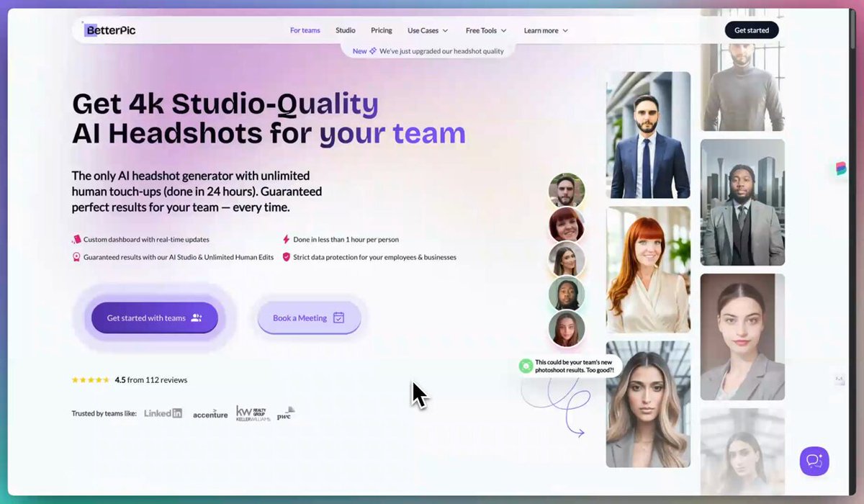Click Get started with teams button
Image resolution: width=864 pixels, height=504 pixels.
point(154,318)
